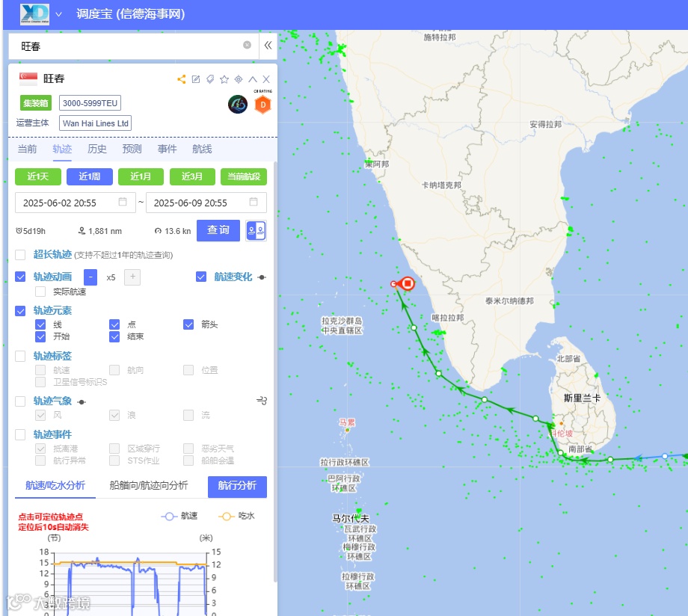Increase animation speed with plus button

click(x=132, y=277)
